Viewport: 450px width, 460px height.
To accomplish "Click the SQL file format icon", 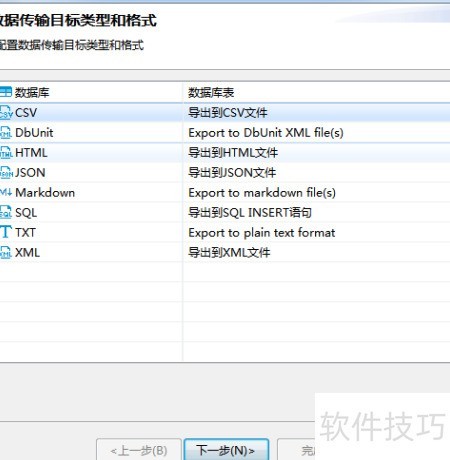I will point(6,212).
